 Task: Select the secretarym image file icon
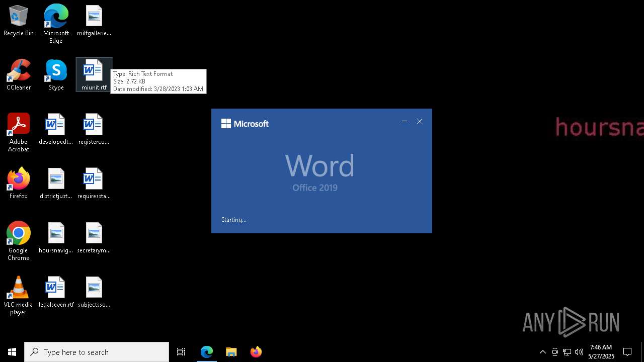pos(94,238)
